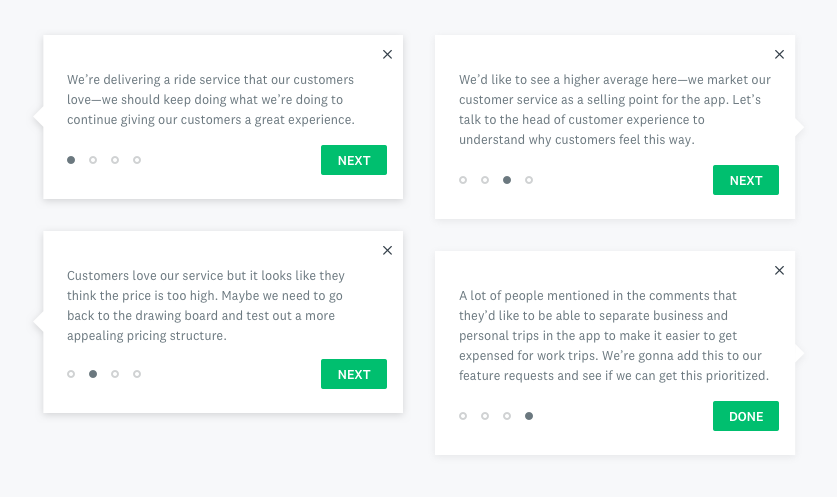Click the filled second dot in 'pricing structure' card
Screen dimensions: 837x497
tap(93, 374)
